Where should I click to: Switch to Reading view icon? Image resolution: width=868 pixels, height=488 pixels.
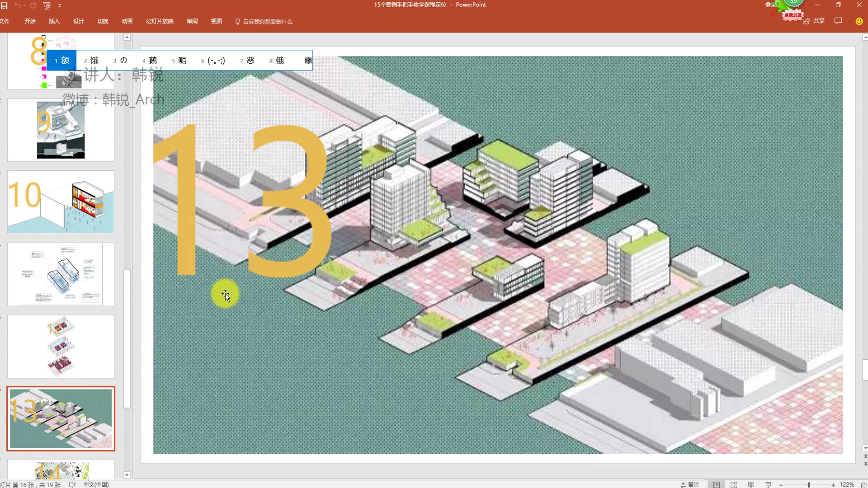[751, 484]
